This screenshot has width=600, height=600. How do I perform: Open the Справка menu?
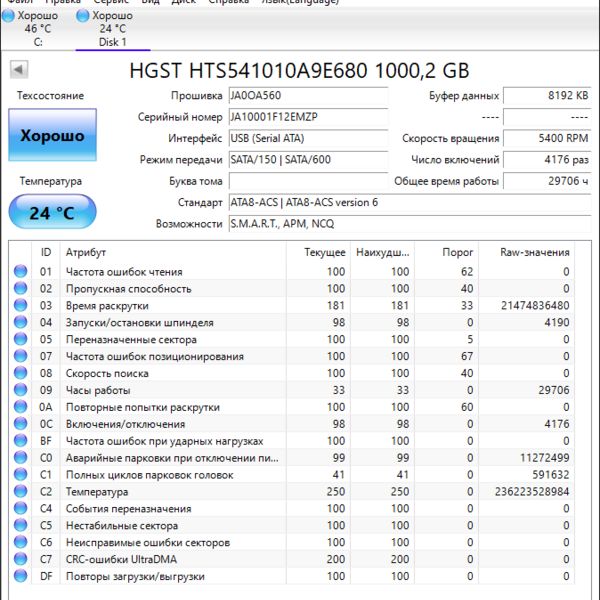coord(229,2)
